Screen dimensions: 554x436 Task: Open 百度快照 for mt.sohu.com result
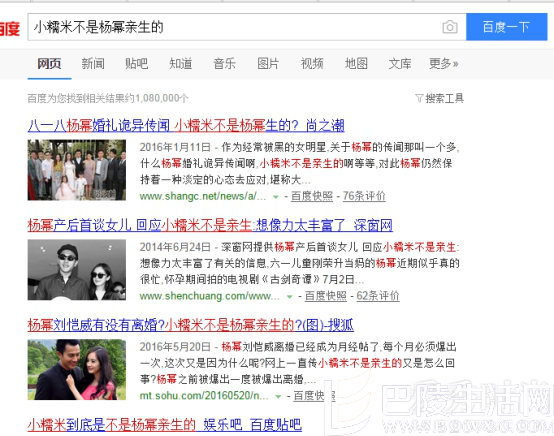pyautogui.click(x=314, y=396)
